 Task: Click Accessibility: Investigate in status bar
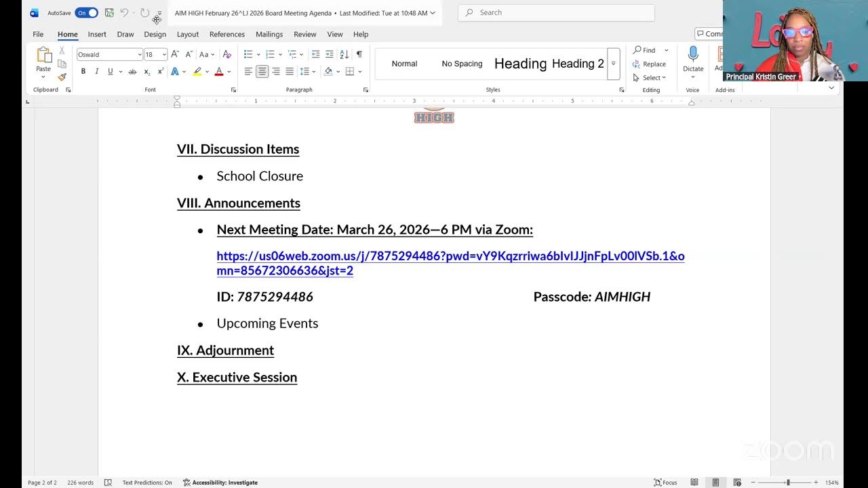[x=220, y=483]
